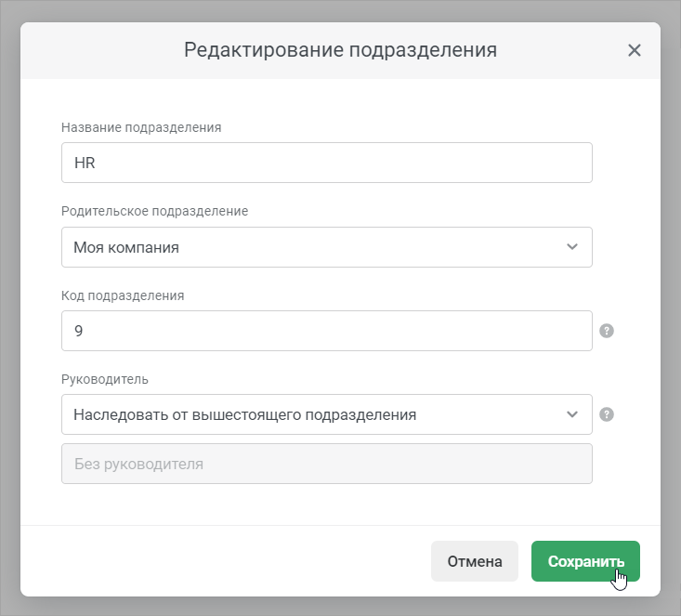
Task: Click the gray header bar left of the title
Action: [102, 50]
